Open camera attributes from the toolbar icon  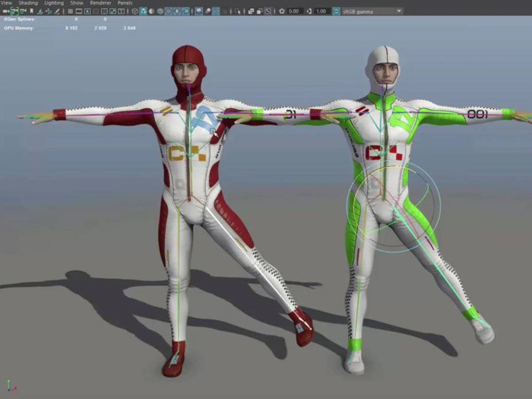(x=24, y=11)
